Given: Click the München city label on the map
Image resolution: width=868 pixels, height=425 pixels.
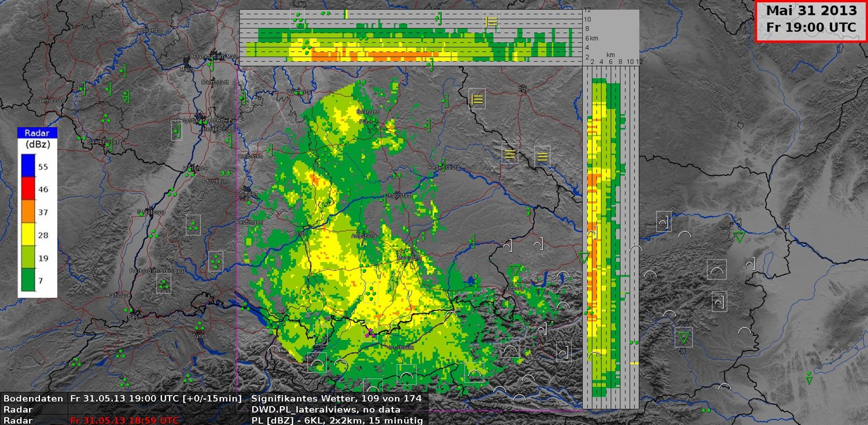Looking at the screenshot, I should pyautogui.click(x=408, y=257).
